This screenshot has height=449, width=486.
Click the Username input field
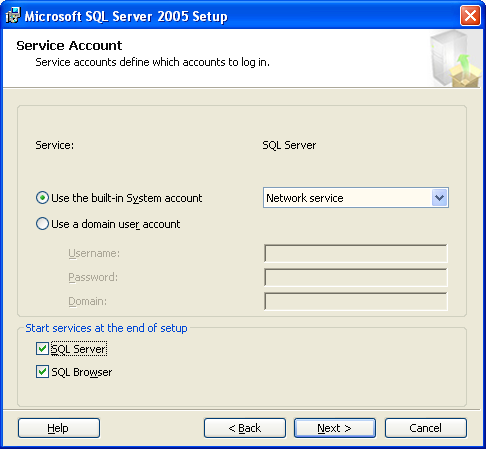(356, 253)
